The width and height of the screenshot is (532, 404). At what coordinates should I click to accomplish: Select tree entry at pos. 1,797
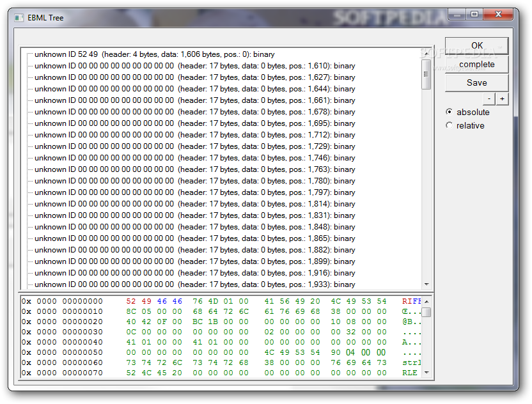coord(195,192)
